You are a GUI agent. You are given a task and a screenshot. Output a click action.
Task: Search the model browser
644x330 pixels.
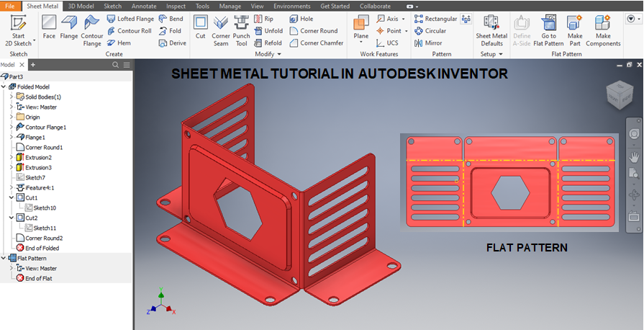tap(115, 65)
